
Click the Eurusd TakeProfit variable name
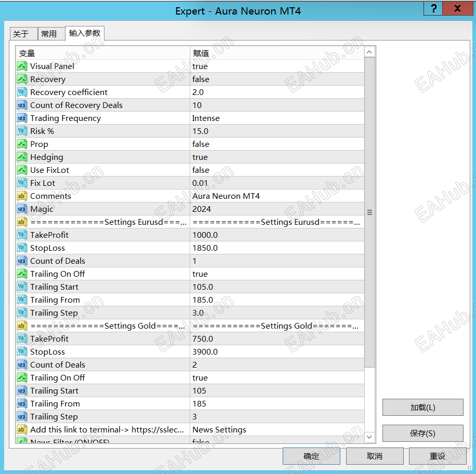click(49, 235)
